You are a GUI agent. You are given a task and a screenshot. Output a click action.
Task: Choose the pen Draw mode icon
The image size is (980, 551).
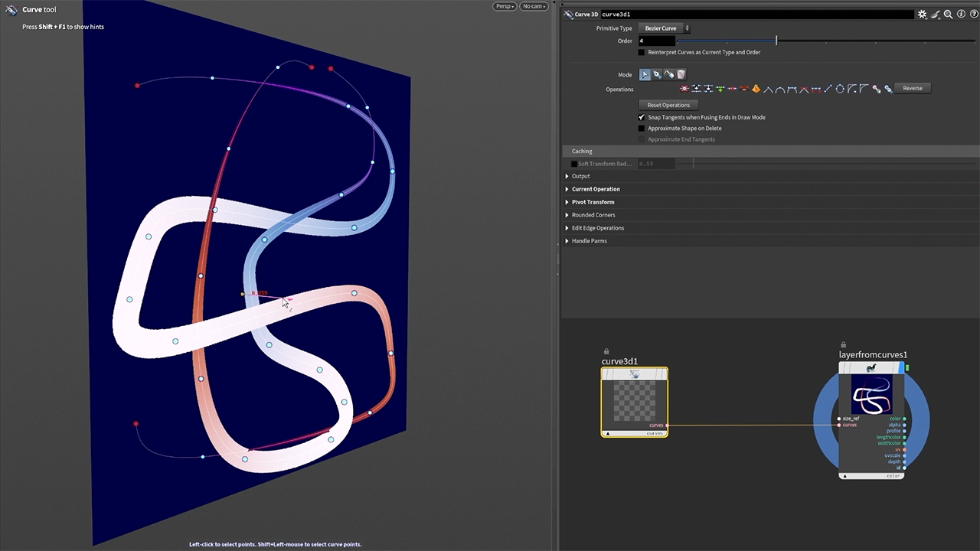(x=657, y=74)
